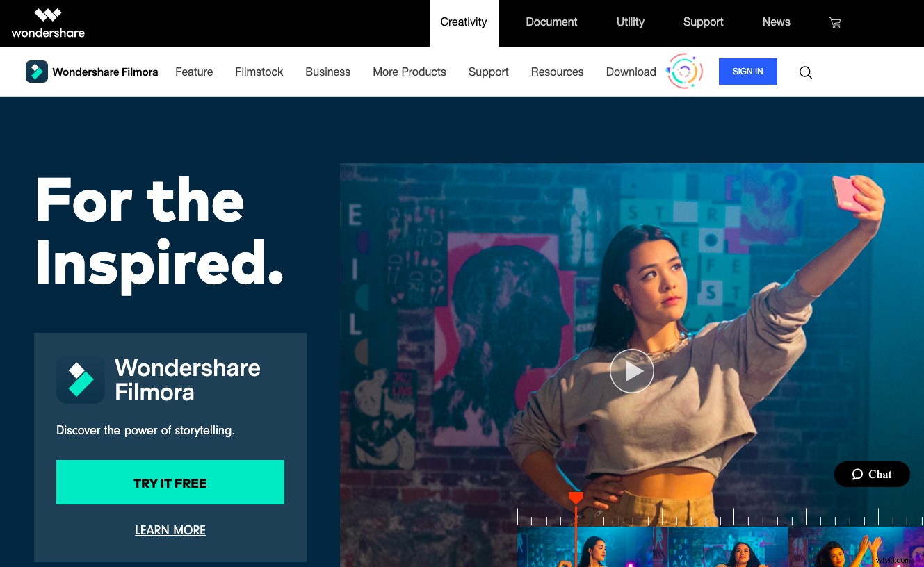This screenshot has height=567, width=924.
Task: Click the TRY IT FREE button
Action: coord(170,482)
